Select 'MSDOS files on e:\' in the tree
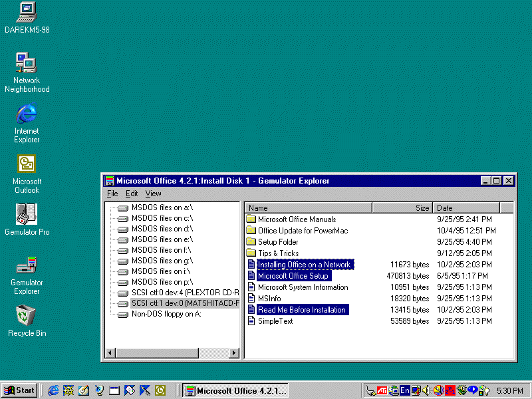Image resolution: width=532 pixels, height=399 pixels. pyautogui.click(x=162, y=239)
